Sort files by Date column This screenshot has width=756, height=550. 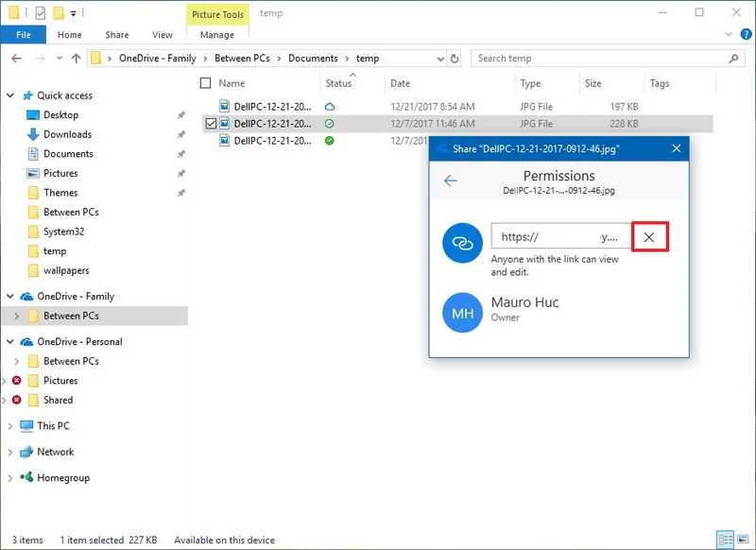point(400,83)
